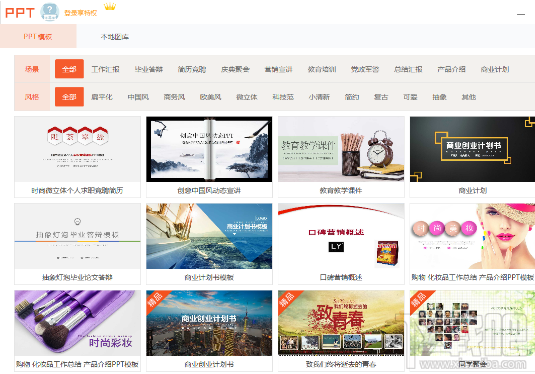Filter scenes by 庆典聚会
The image size is (535, 374).
235,69
